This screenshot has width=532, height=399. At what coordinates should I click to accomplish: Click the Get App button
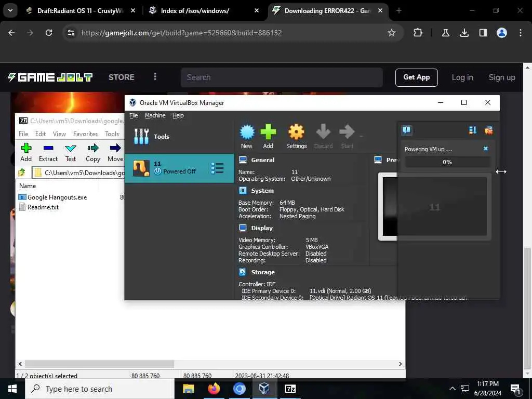click(x=416, y=77)
